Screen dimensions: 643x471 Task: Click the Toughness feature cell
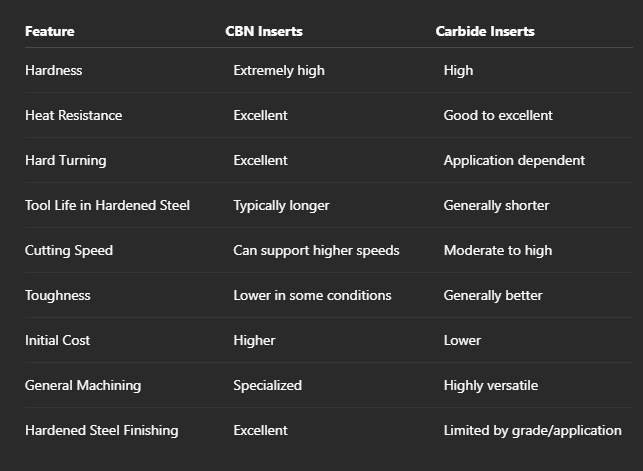(58, 296)
